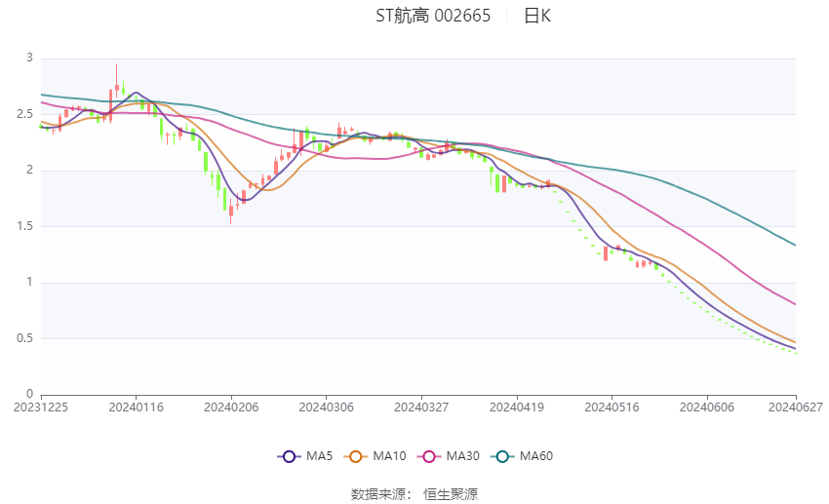Click the 数据来源 恒生聚源 source text

click(x=414, y=494)
